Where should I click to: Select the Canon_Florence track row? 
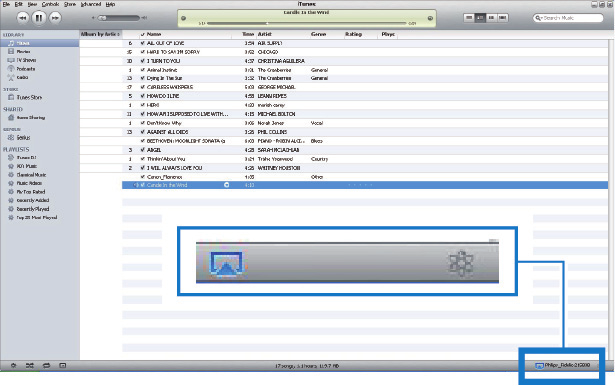(365, 177)
